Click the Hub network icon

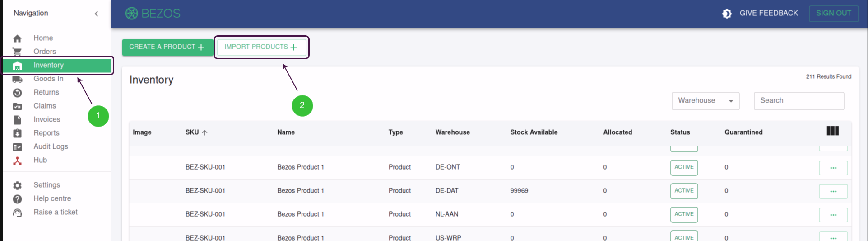point(17,161)
